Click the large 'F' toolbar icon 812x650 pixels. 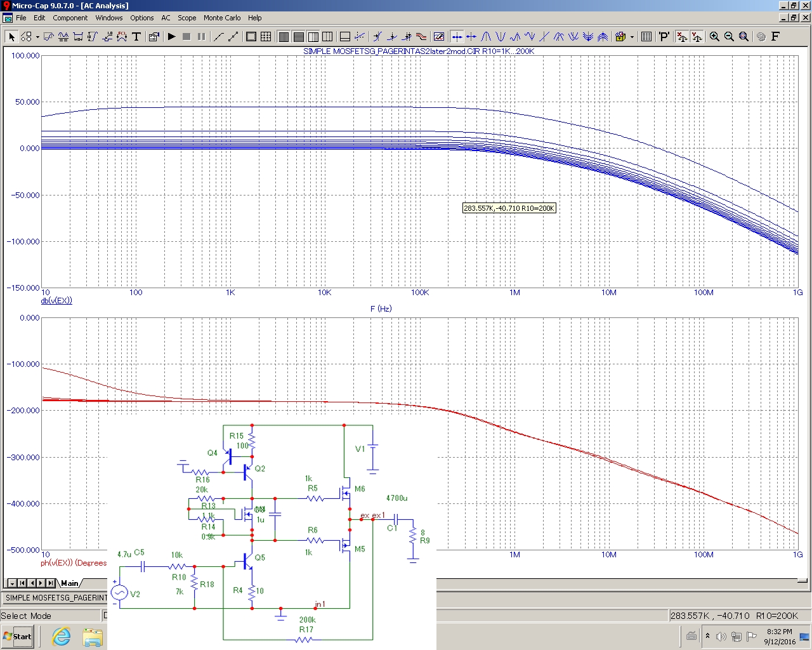click(775, 37)
